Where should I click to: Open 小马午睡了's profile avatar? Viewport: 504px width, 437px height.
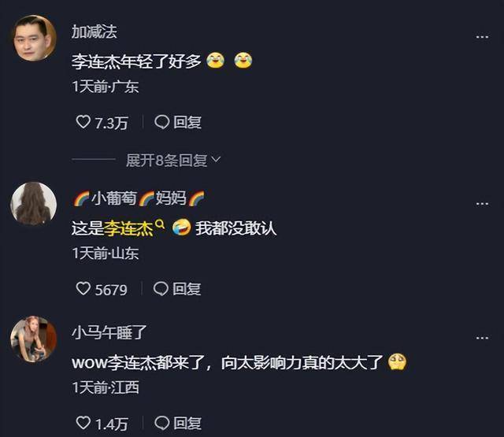pos(34,339)
